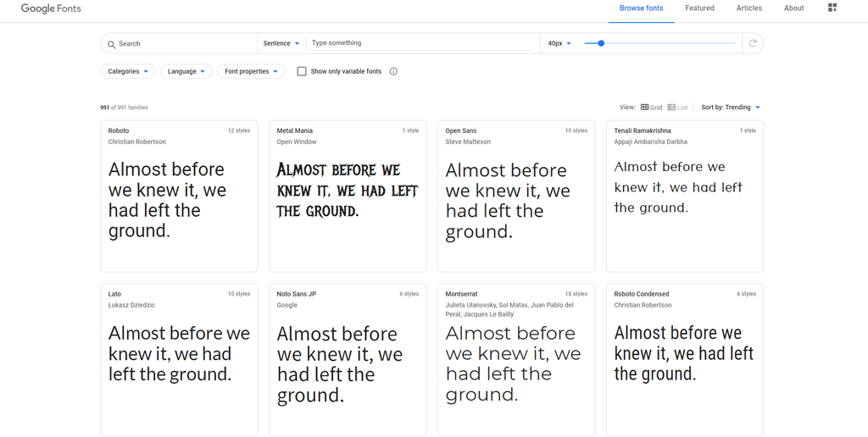
Task: Click the font size slider handle
Action: click(x=601, y=43)
